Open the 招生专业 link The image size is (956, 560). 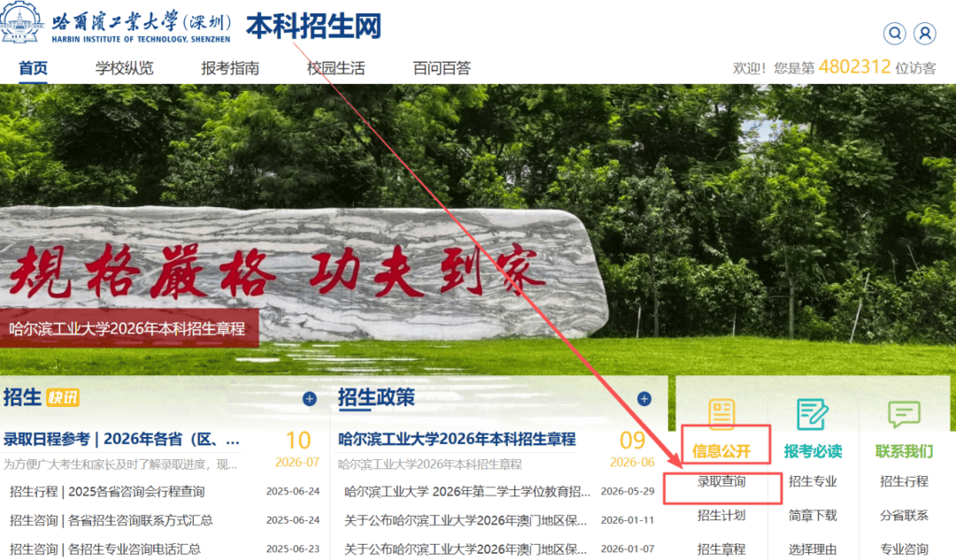point(813,481)
